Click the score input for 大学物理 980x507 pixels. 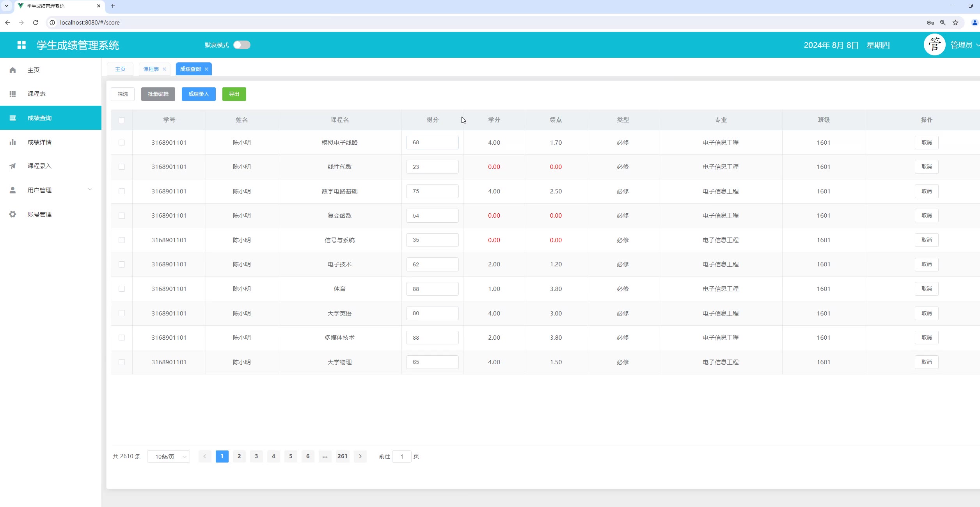pyautogui.click(x=432, y=362)
